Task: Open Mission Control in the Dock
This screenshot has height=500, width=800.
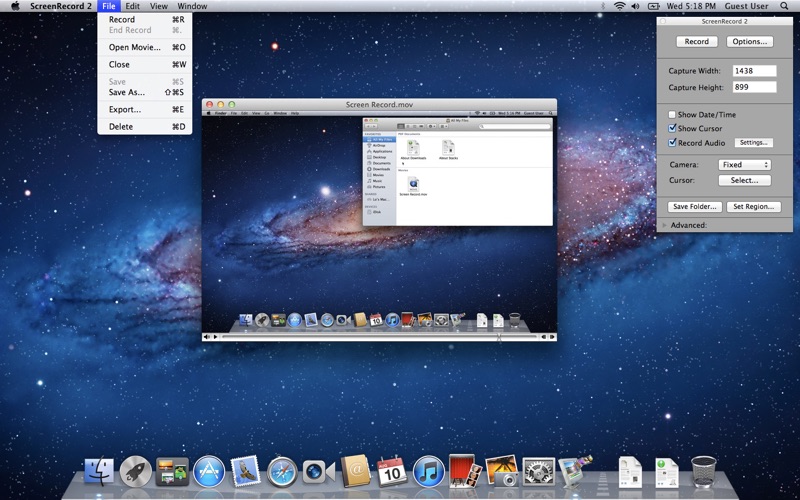Action: (x=172, y=471)
